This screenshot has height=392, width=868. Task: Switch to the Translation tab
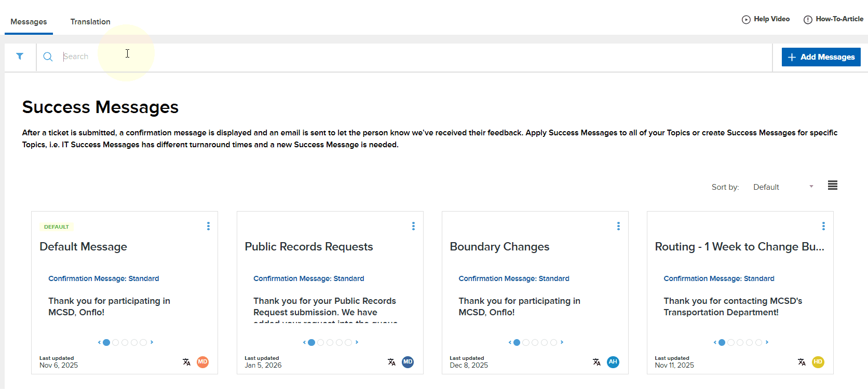coord(90,22)
